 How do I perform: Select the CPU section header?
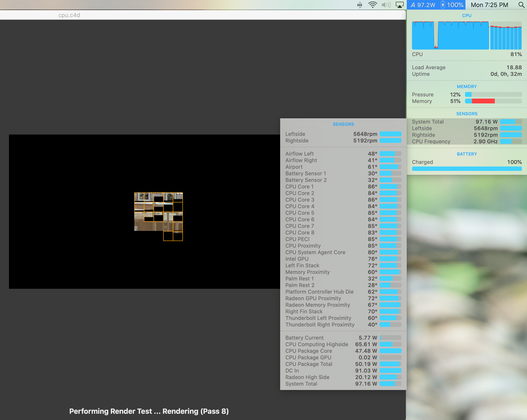[466, 16]
